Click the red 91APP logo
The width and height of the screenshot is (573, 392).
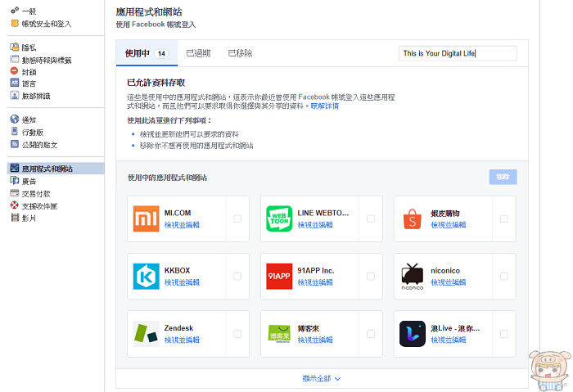coord(279,276)
